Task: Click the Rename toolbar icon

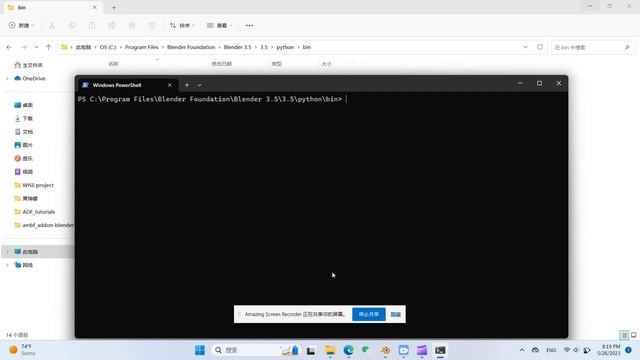Action: click(112, 25)
